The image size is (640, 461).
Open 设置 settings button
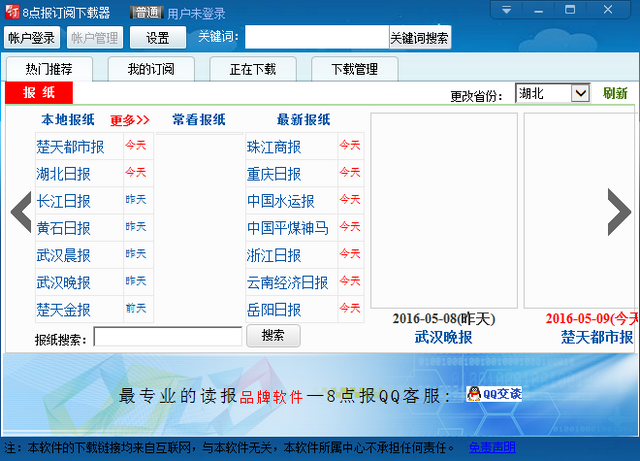(157, 38)
